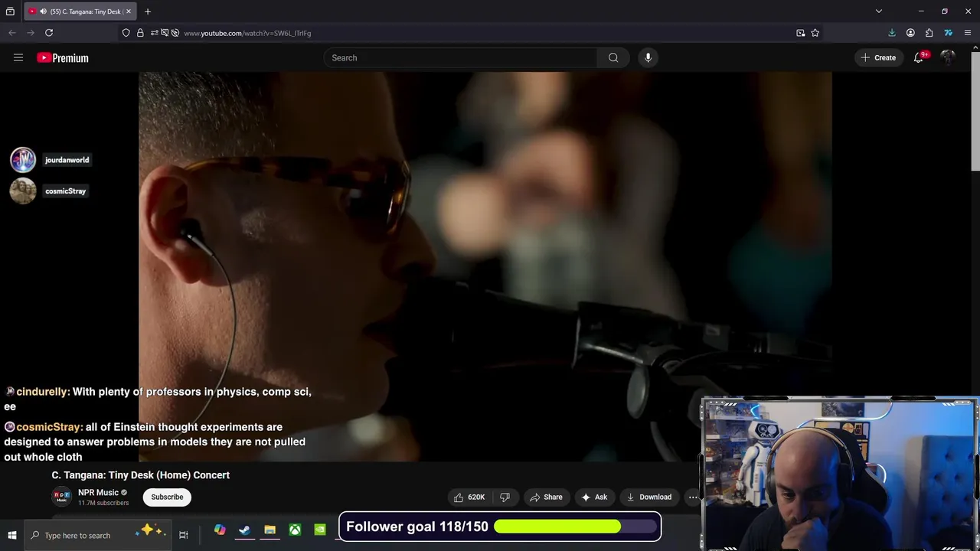Click the cosmicStray viewer name overlay
This screenshot has height=551, width=980.
66,191
